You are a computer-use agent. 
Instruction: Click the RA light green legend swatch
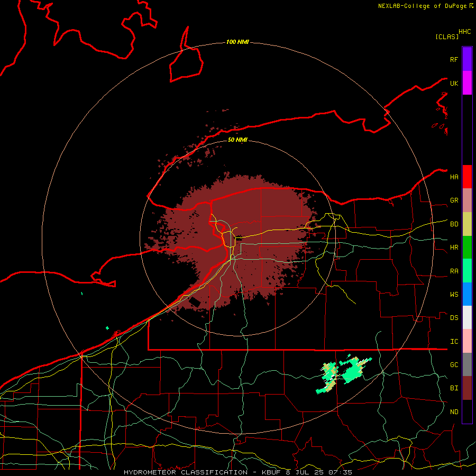click(467, 271)
